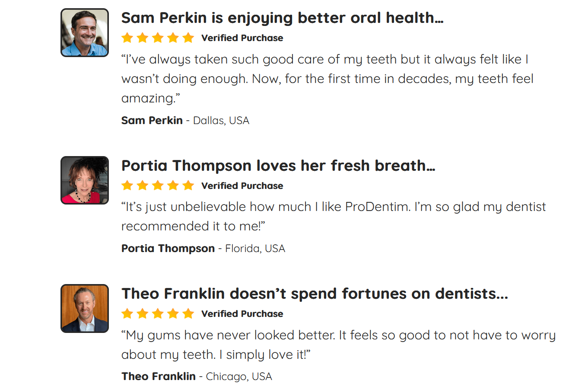Click the bold "Portia Thompson" name below her quote
588x390 pixels.
coord(168,249)
